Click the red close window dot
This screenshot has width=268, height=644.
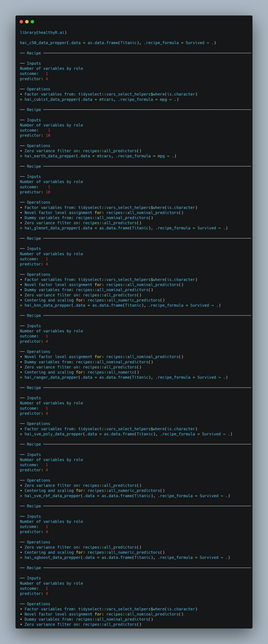click(21, 22)
